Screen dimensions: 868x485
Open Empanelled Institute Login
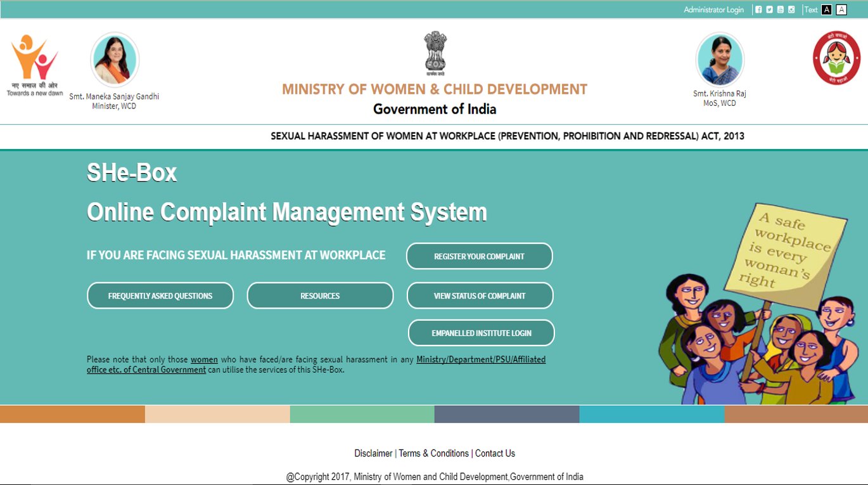pos(482,333)
